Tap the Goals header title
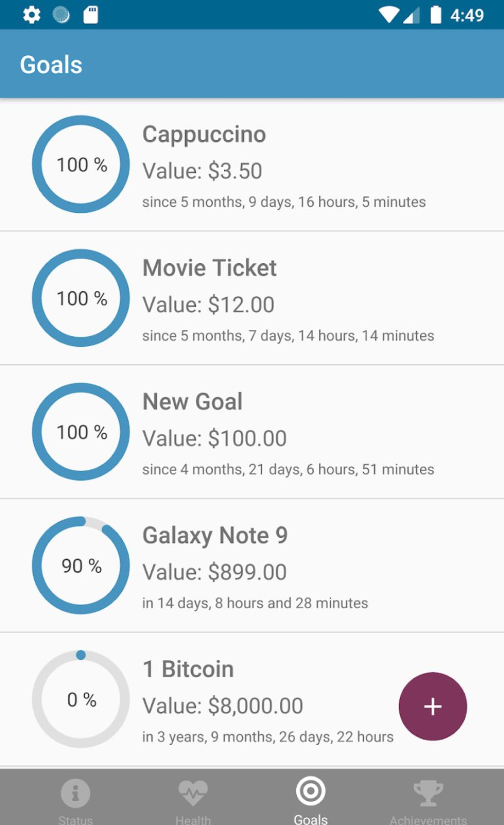 click(x=51, y=65)
